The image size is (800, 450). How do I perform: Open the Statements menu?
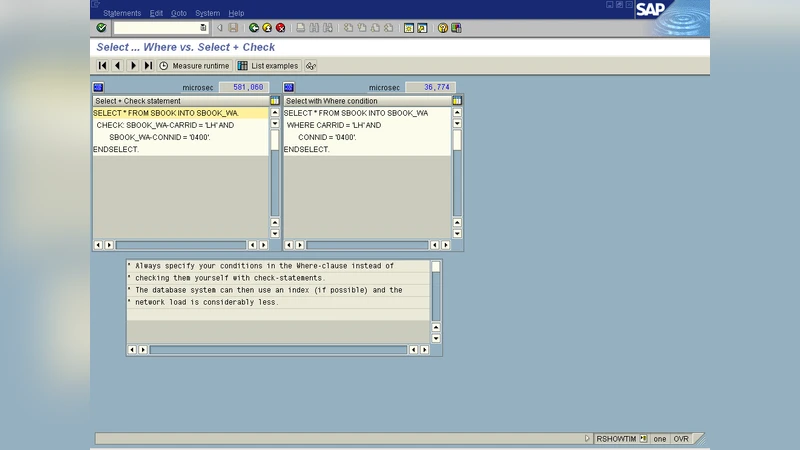(122, 13)
